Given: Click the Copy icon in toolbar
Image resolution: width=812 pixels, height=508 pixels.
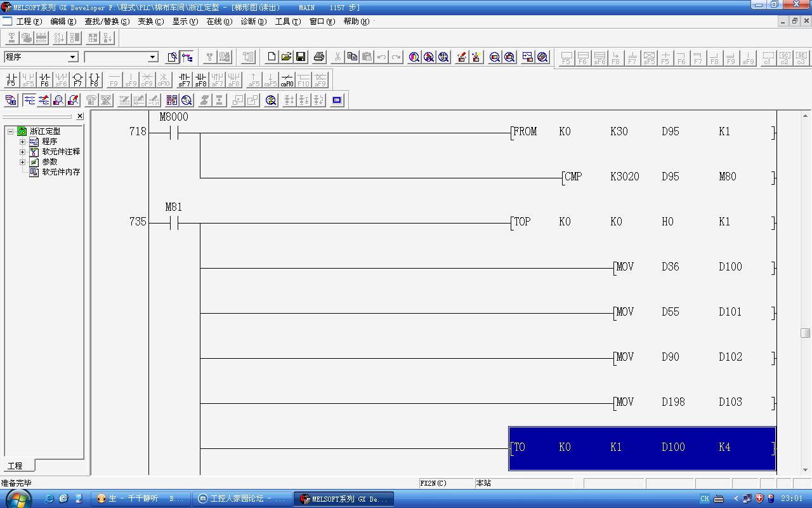Looking at the screenshot, I should 352,57.
